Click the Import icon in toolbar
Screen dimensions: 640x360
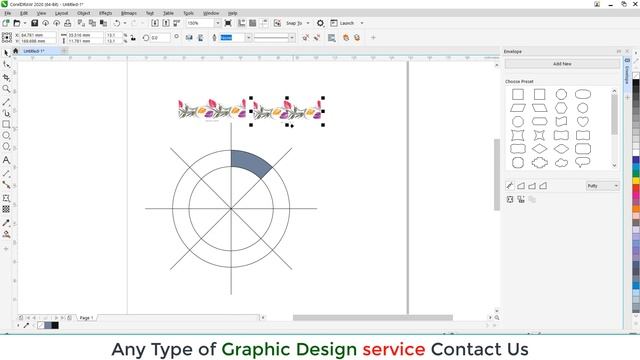pyautogui.click(x=155, y=23)
